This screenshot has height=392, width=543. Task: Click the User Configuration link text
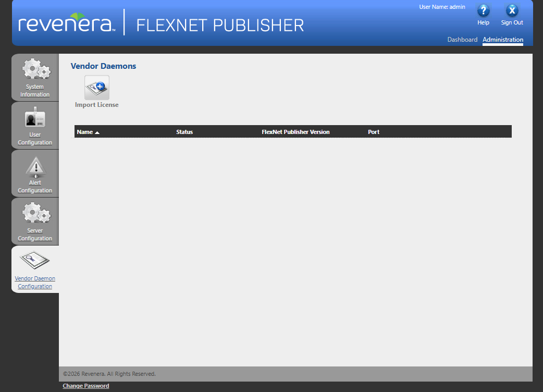click(35, 139)
